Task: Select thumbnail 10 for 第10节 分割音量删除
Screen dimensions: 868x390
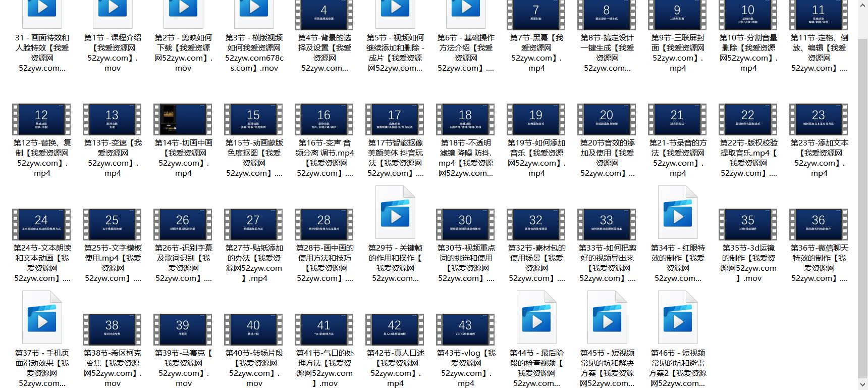Action: coord(748,15)
